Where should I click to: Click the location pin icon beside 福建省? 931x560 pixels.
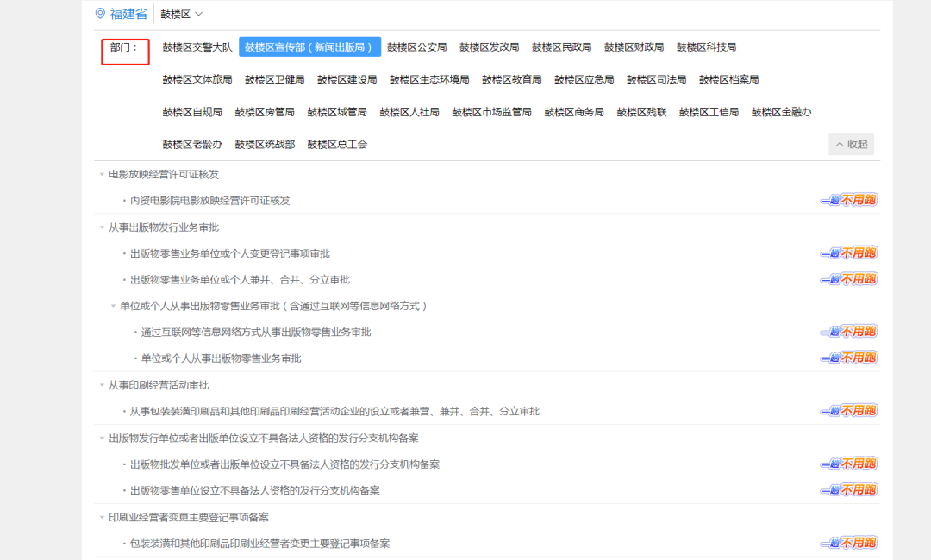(100, 14)
